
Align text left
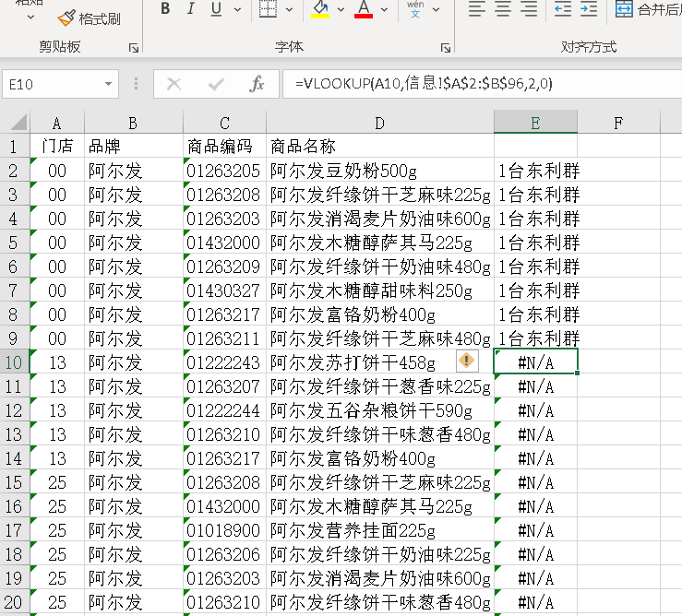pos(477,8)
